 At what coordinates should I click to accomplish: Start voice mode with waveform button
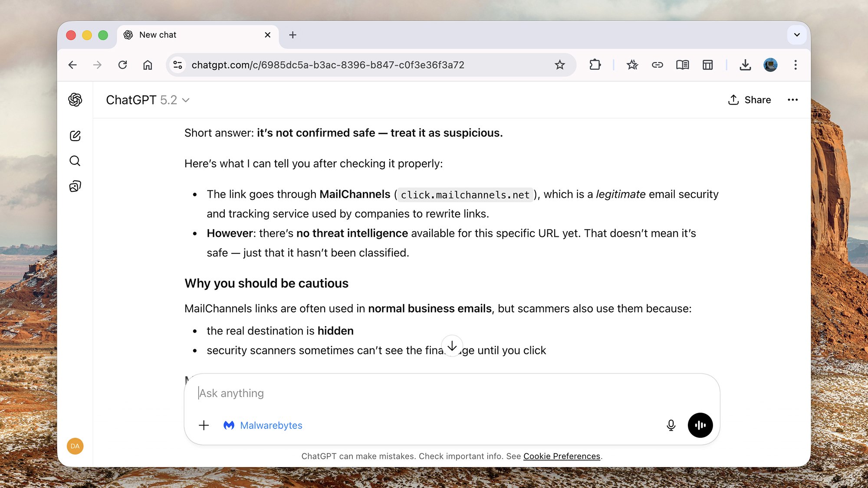tap(700, 425)
